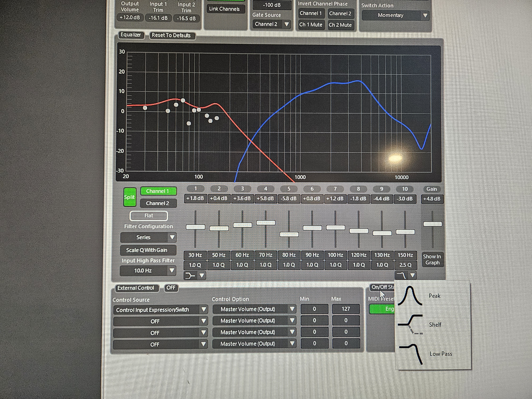This screenshot has height=399, width=532.
Task: Switch to the Channel 2 EQ tab
Action: pyautogui.click(x=157, y=203)
